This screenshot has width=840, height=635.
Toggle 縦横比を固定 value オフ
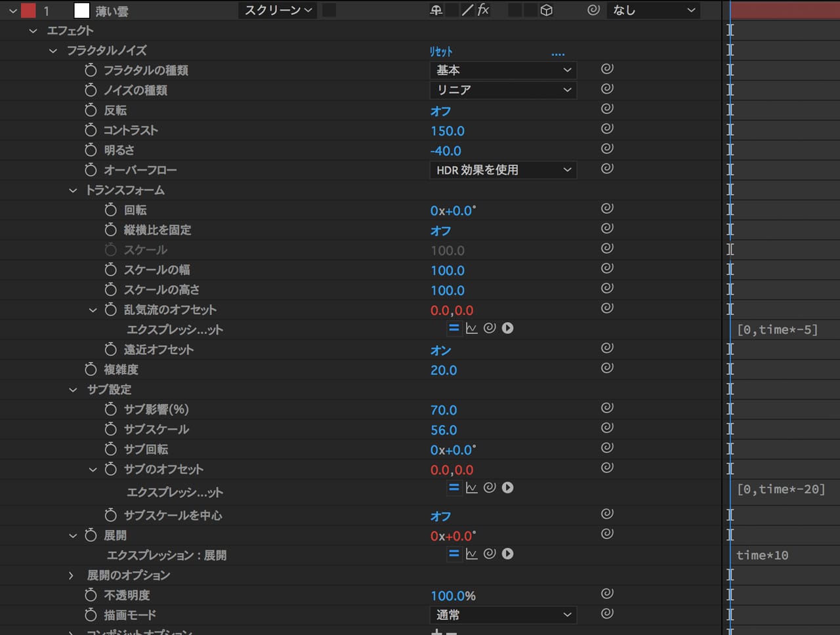pyautogui.click(x=440, y=231)
